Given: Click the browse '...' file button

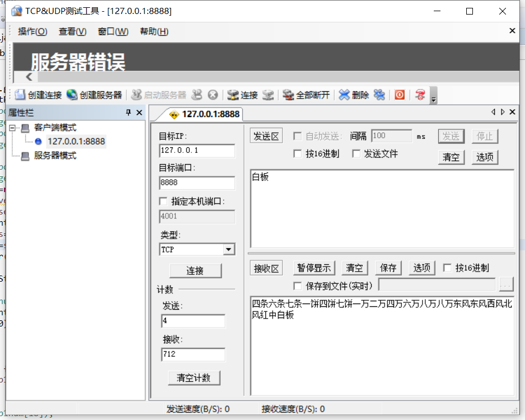Looking at the screenshot, I should pyautogui.click(x=505, y=284).
